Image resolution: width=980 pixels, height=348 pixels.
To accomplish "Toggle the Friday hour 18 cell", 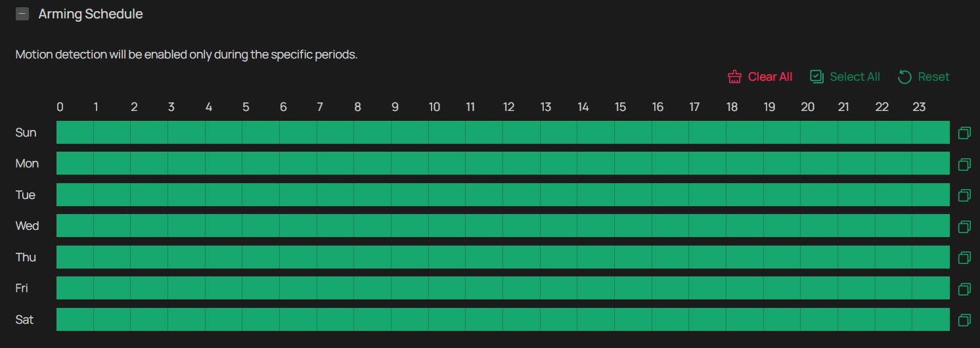I will 745,288.
